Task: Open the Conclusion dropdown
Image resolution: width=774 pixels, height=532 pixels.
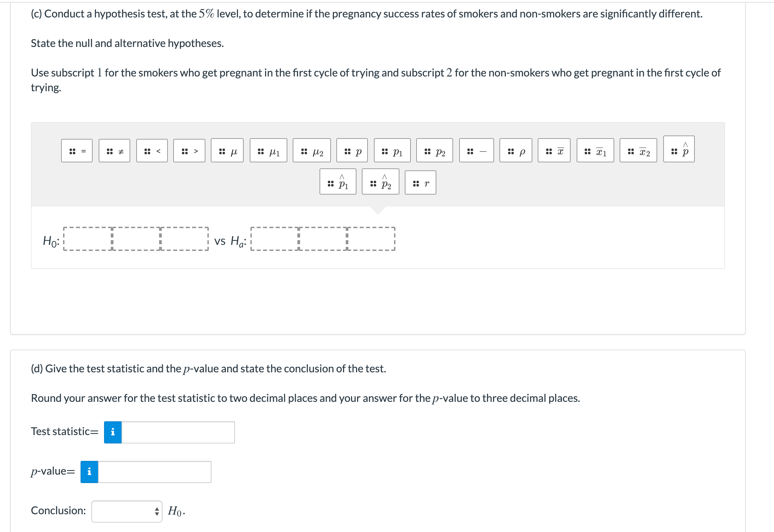Action: pos(127,512)
